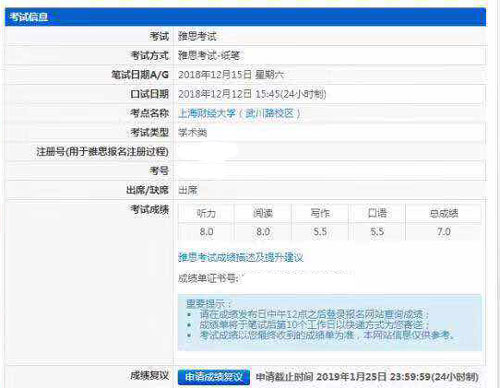Select the 5.5 score under 写作

pos(320,232)
